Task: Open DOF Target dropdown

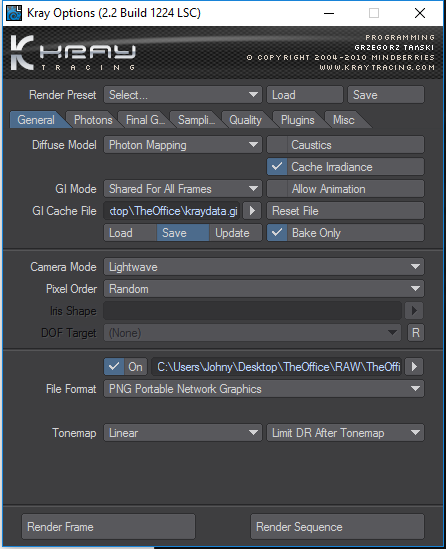Action: [252, 333]
